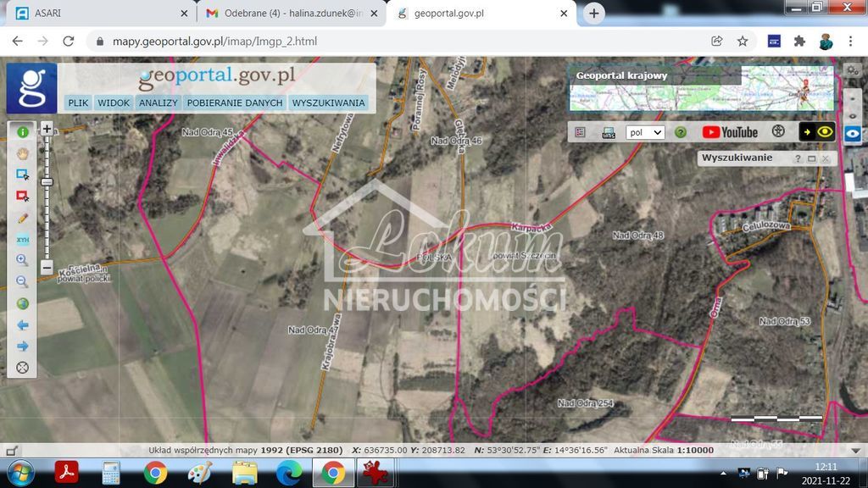Click the Geoportal krajowy overview map

coord(701,89)
